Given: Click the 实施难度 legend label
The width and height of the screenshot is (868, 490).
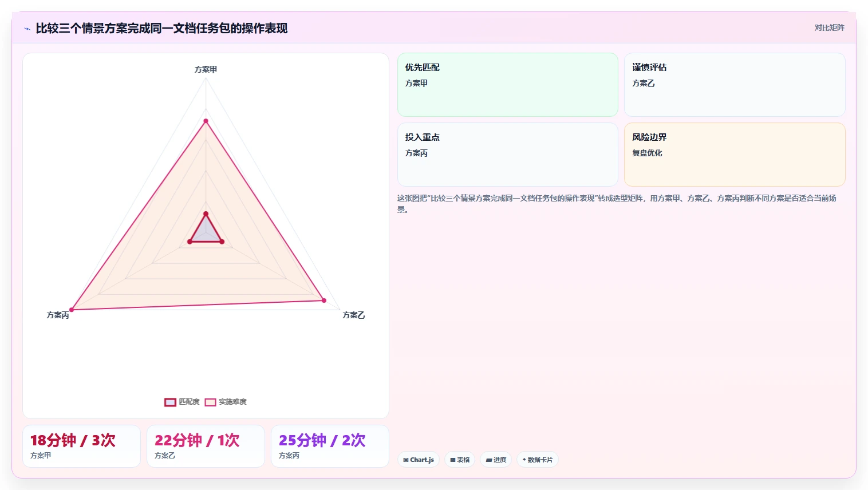Looking at the screenshot, I should pyautogui.click(x=232, y=402).
